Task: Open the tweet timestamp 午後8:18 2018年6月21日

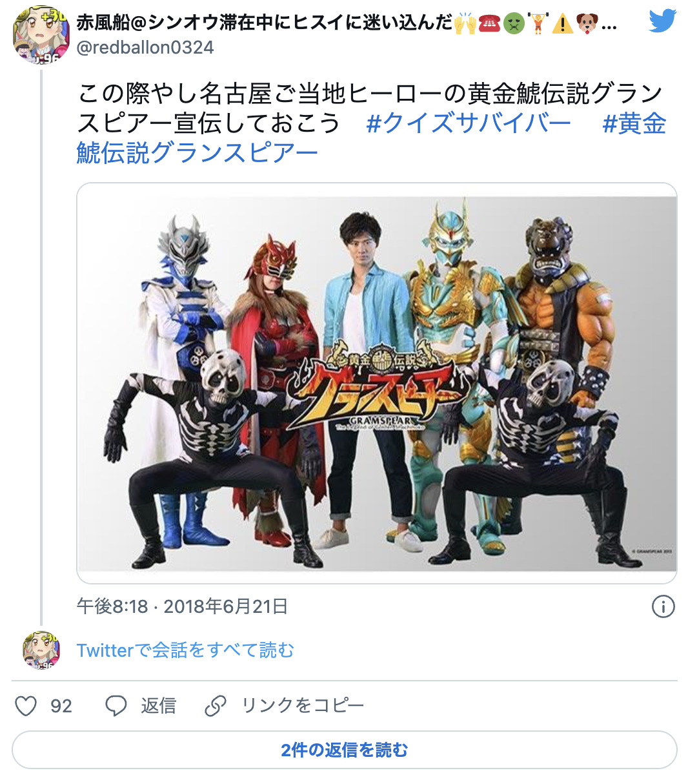Action: click(182, 606)
